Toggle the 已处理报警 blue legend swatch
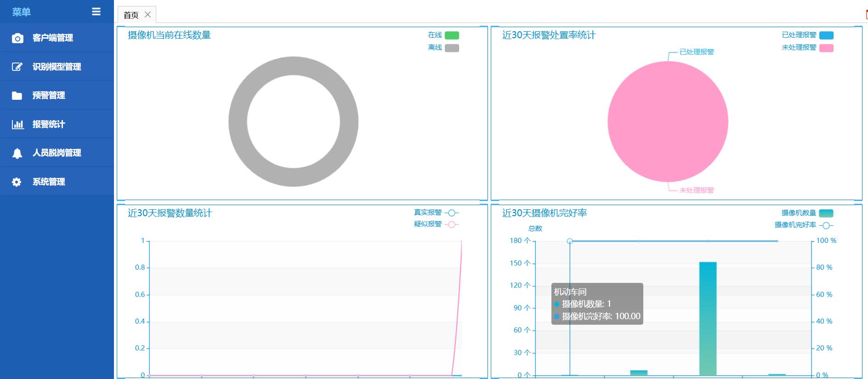This screenshot has width=868, height=379. 826,35
